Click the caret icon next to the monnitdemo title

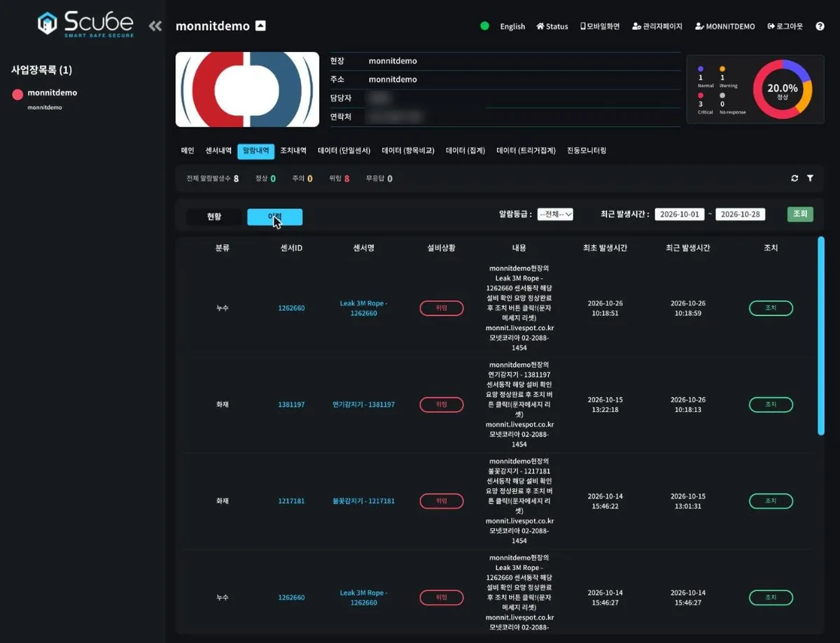pos(260,26)
